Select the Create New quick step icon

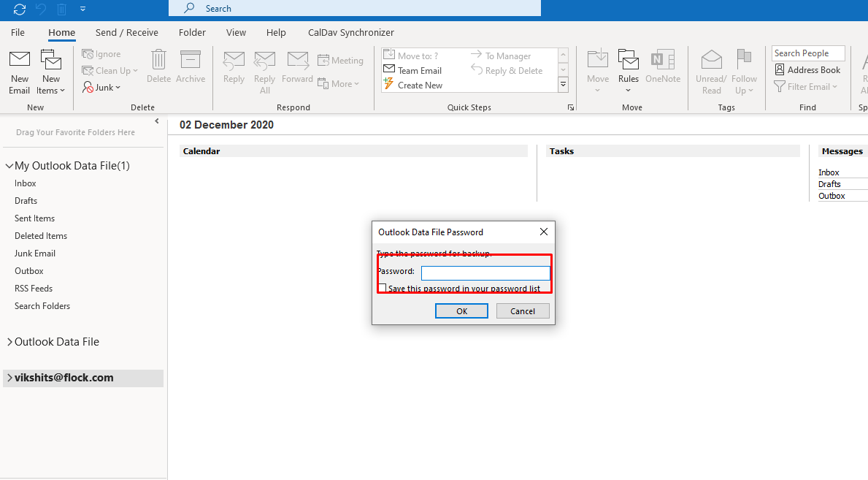(x=388, y=85)
